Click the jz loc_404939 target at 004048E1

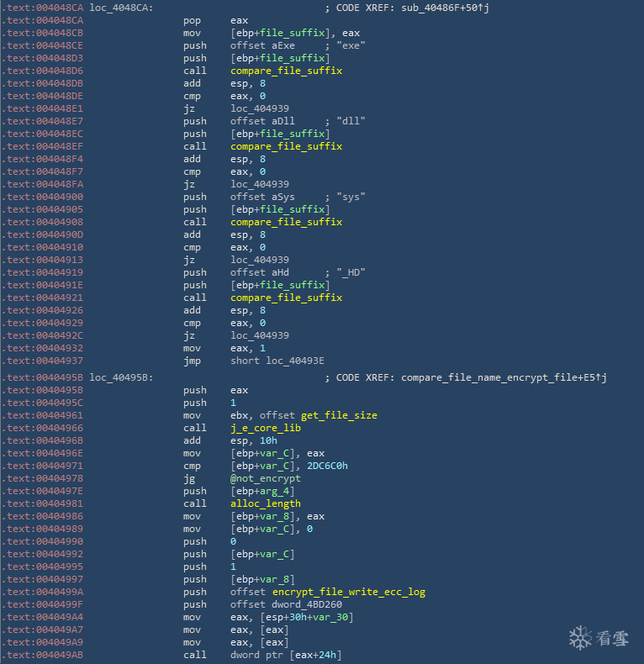(x=259, y=108)
